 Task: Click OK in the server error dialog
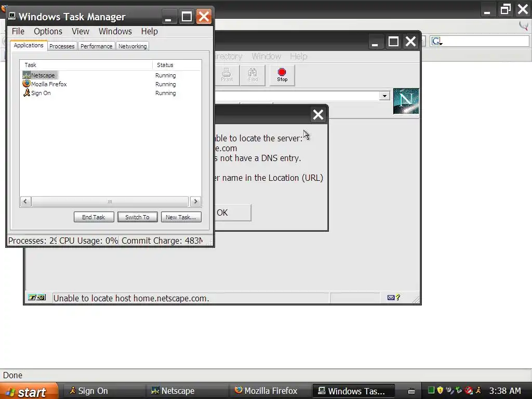233,212
